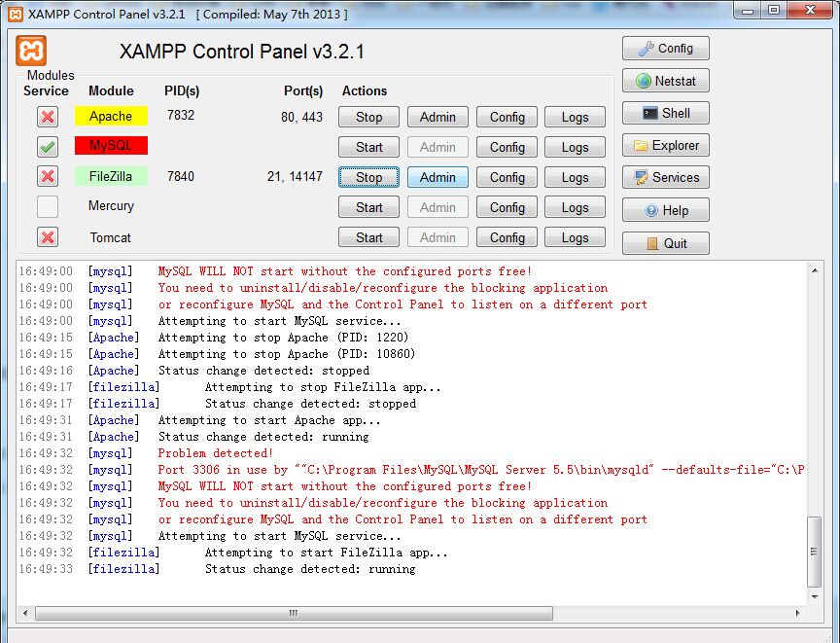
Task: Start the Tomcat module
Action: point(368,237)
